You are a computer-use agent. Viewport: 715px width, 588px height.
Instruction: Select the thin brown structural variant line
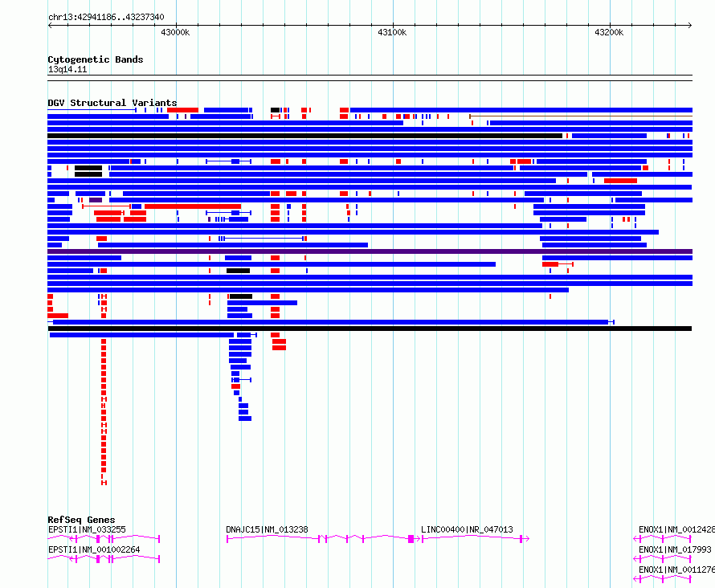pos(581,116)
